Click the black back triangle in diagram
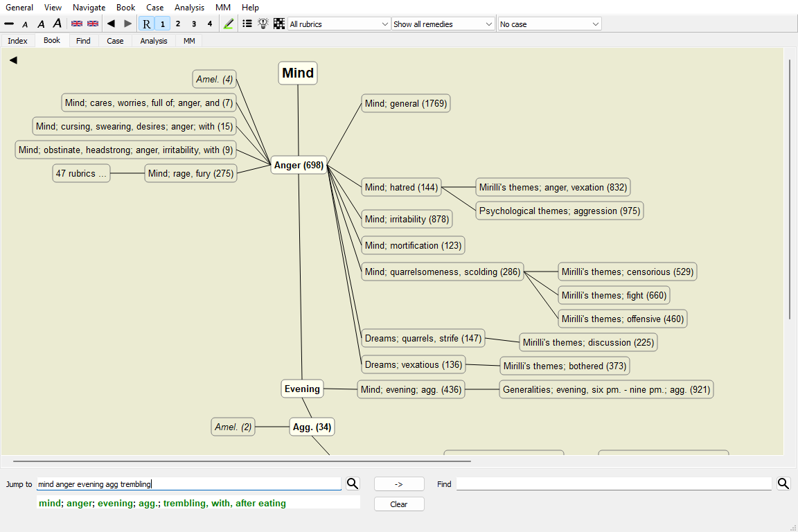This screenshot has height=532, width=798. [x=13, y=60]
